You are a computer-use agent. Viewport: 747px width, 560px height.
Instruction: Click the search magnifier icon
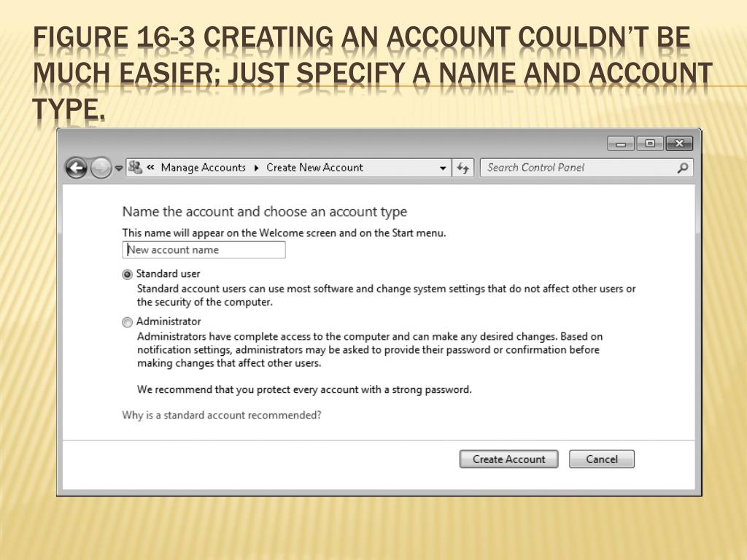[683, 168]
